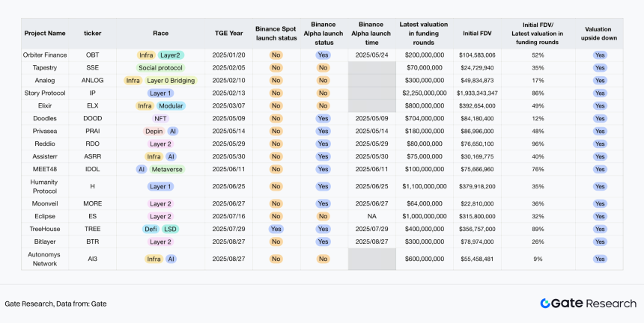This screenshot has height=323, width=644.
Task: Click the NFT tag in Doodles row
Action: 160,118
